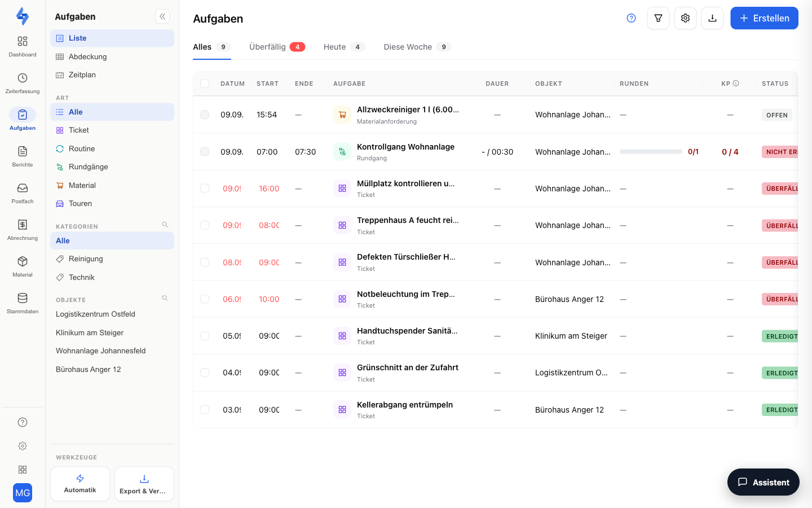Screen dimensions: 812x508
Task: Open the Stammdaten database icon
Action: point(23,298)
